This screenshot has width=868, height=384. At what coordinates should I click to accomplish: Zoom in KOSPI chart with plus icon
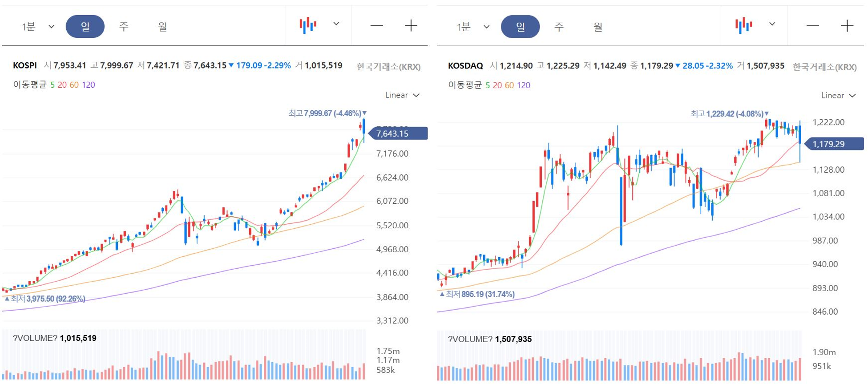[x=411, y=25]
